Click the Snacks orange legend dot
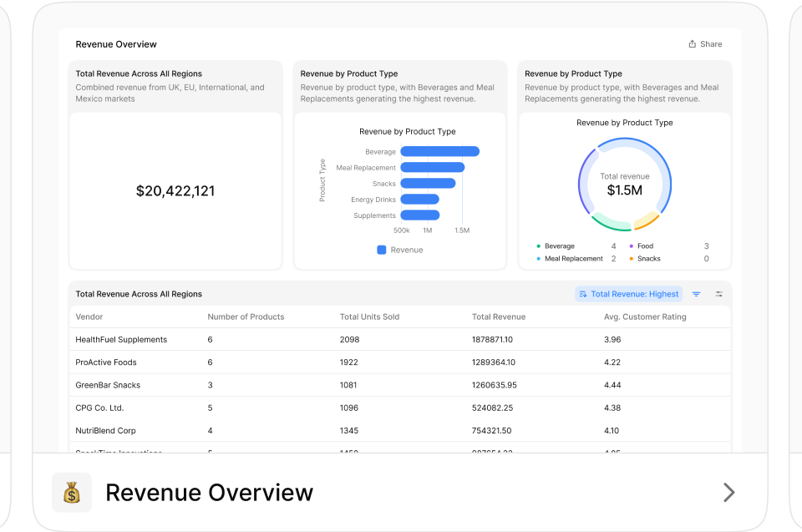Screen dimensions: 802x532 632,259
